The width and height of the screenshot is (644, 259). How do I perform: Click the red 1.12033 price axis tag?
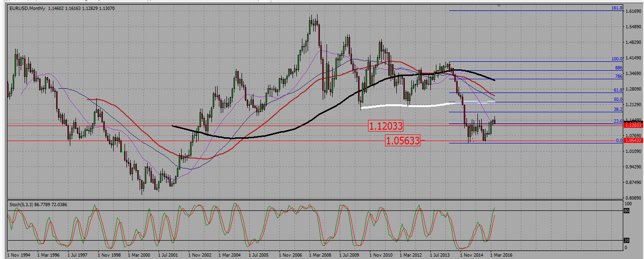(633, 125)
